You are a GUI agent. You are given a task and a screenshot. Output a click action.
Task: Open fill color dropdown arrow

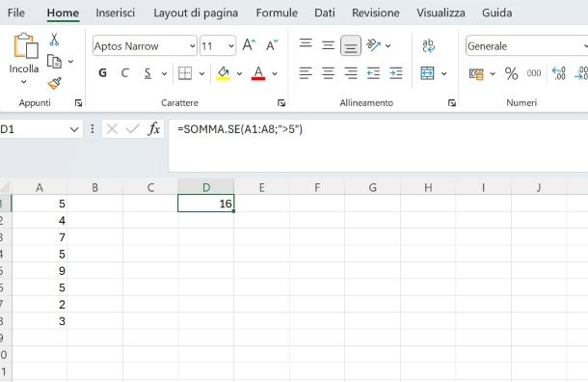coord(239,73)
